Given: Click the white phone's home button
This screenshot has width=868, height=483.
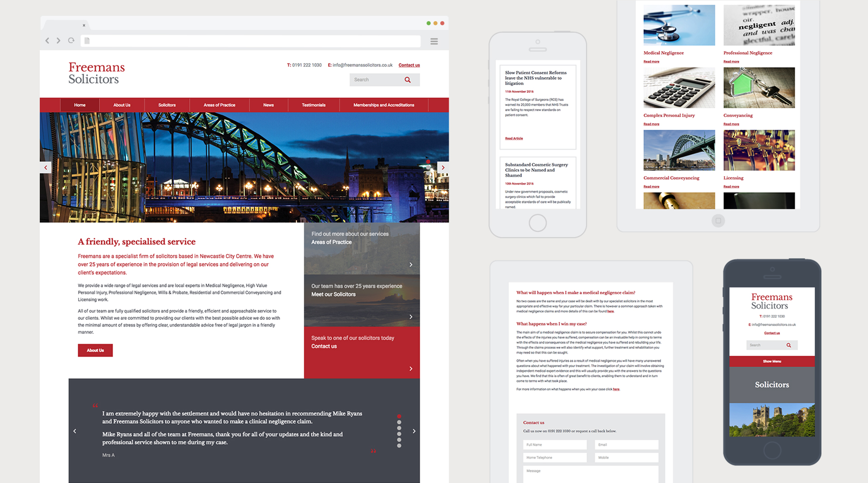Looking at the screenshot, I should coord(538,223).
